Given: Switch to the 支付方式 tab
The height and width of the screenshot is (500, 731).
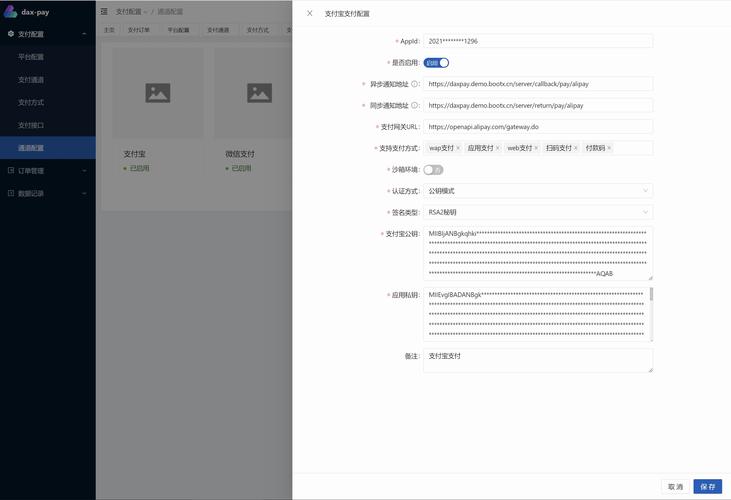Looking at the screenshot, I should coord(257,30).
